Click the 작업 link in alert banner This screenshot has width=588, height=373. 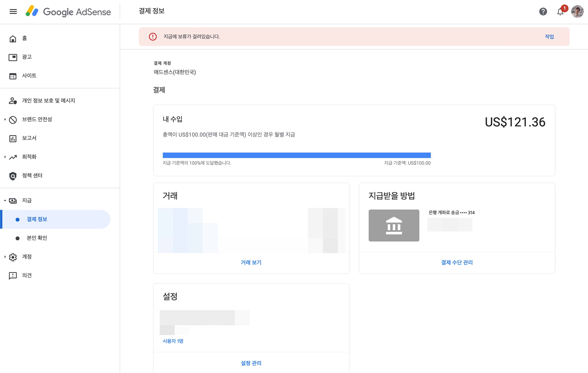549,37
